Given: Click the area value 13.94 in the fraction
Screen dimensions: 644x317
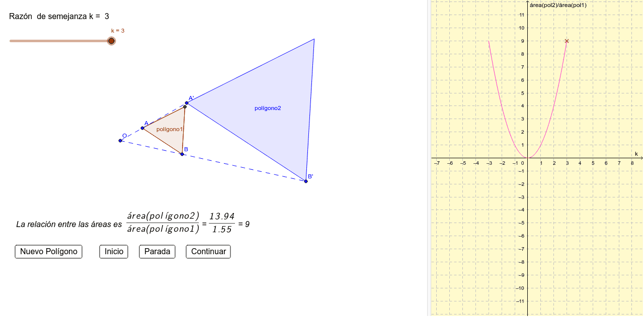Looking at the screenshot, I should pyautogui.click(x=222, y=217).
